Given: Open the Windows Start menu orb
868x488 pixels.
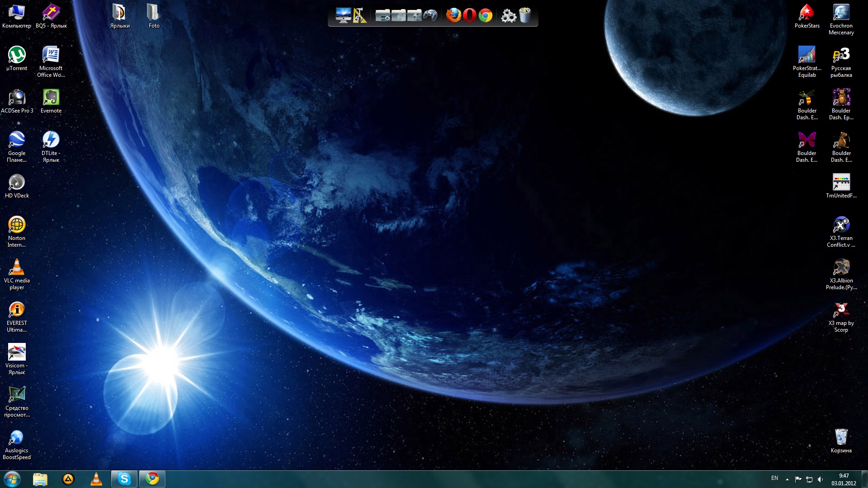Looking at the screenshot, I should coord(12,479).
